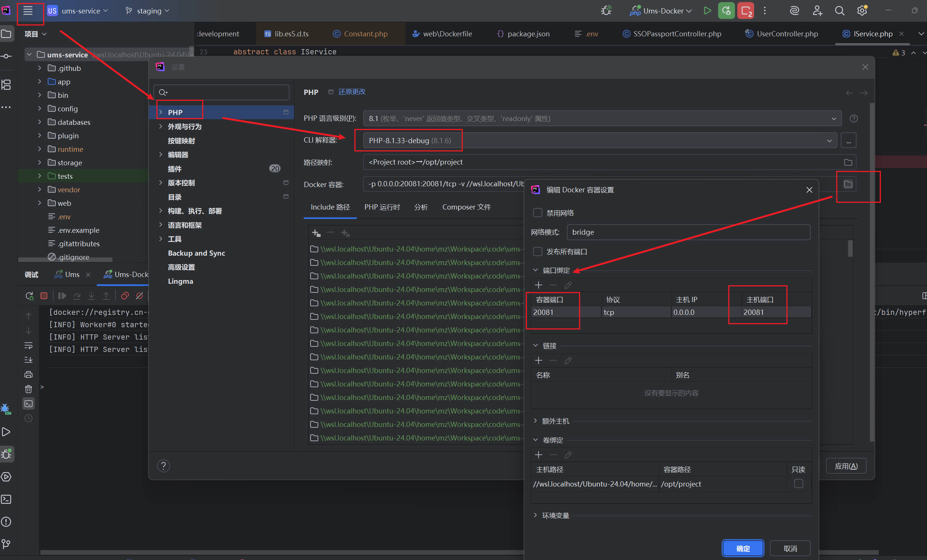Image resolution: width=927 pixels, height=560 pixels.
Task: Enable the 禁用网络 checkbox
Action: [538, 213]
